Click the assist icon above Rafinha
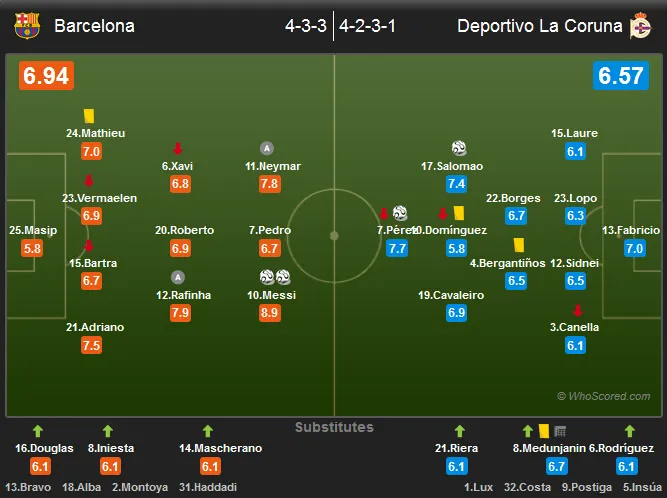The width and height of the screenshot is (667, 498). click(x=178, y=277)
